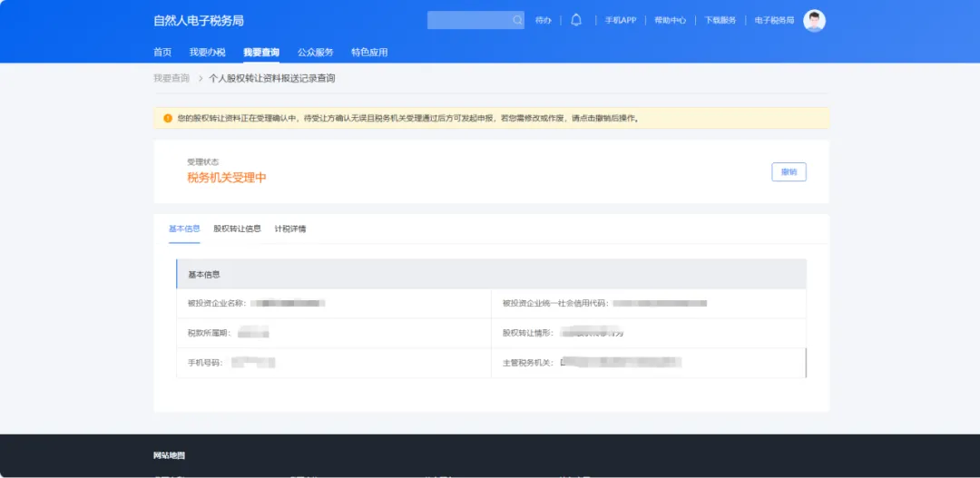Click the breadcrumb chevron arrow
This screenshot has height=478, width=980.
[x=201, y=79]
